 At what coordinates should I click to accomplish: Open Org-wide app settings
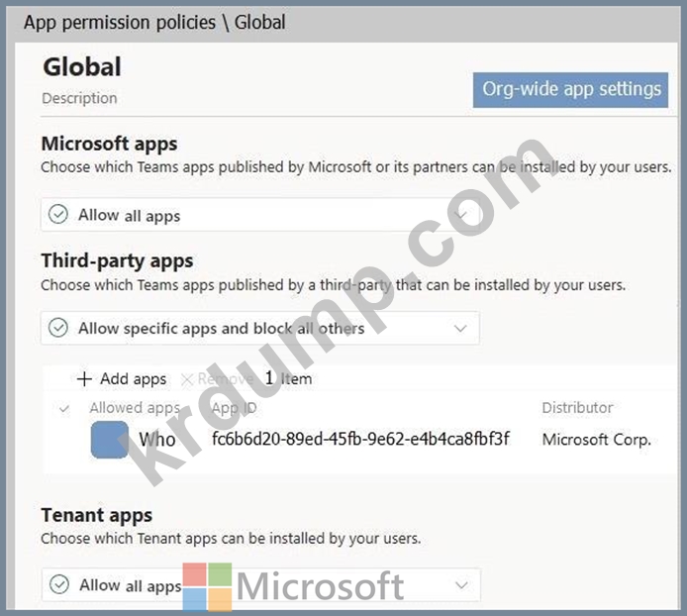571,89
